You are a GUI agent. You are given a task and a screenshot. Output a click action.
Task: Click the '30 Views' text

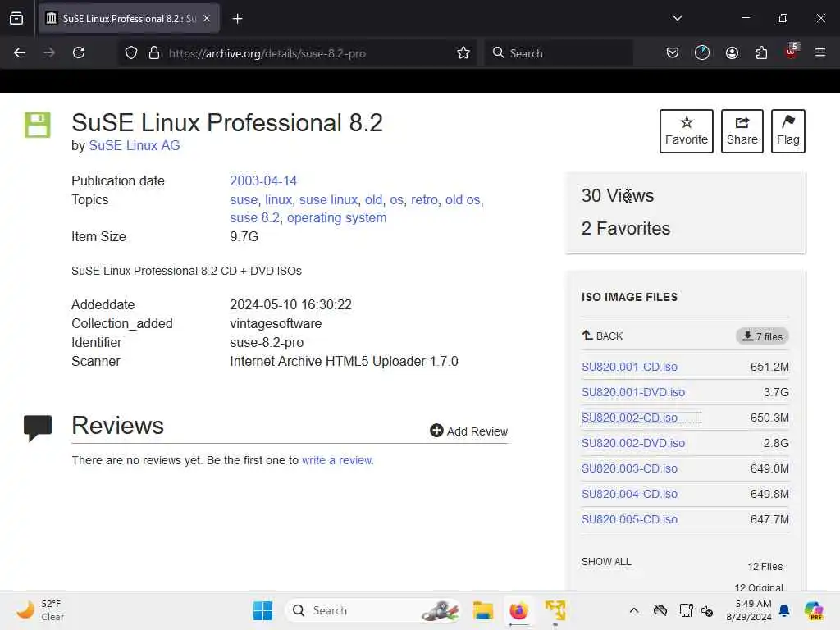[x=618, y=195]
